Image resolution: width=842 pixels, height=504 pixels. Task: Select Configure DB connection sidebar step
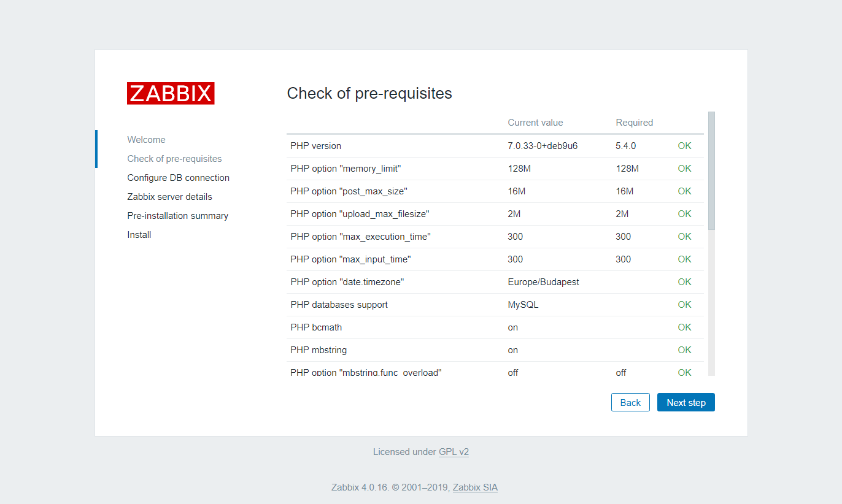(x=178, y=178)
